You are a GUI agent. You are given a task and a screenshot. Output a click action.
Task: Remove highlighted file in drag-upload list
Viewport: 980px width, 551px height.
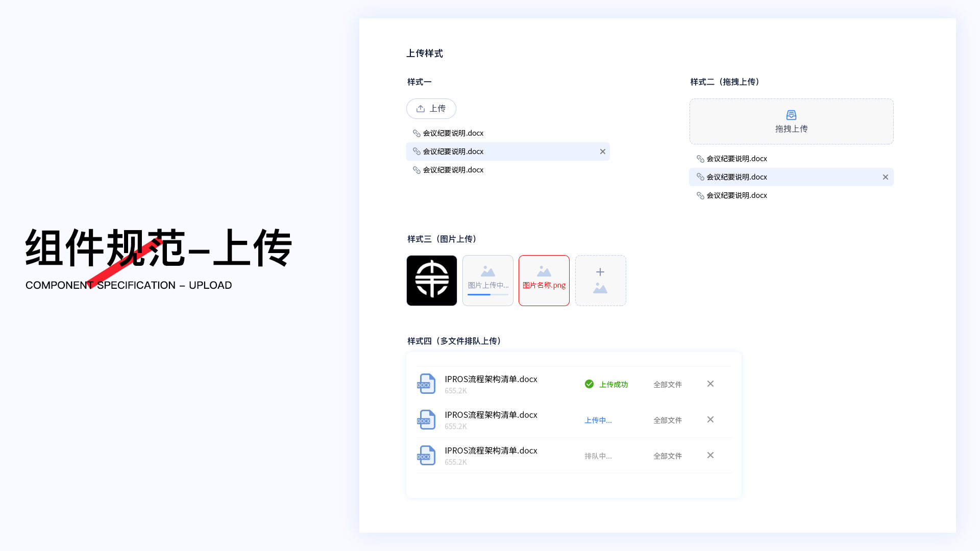point(885,177)
